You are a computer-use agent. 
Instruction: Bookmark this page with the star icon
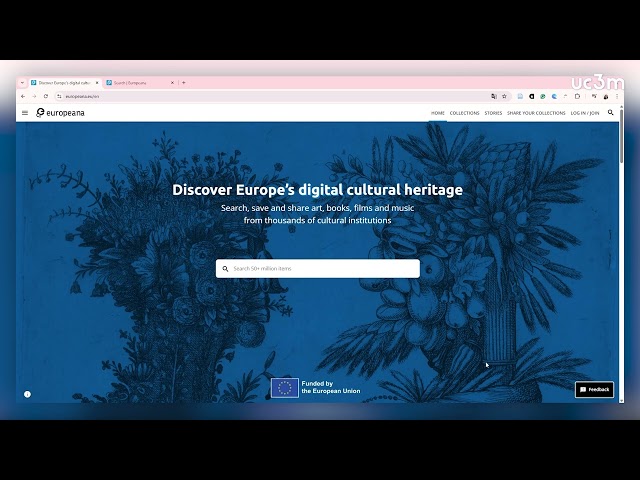504,96
